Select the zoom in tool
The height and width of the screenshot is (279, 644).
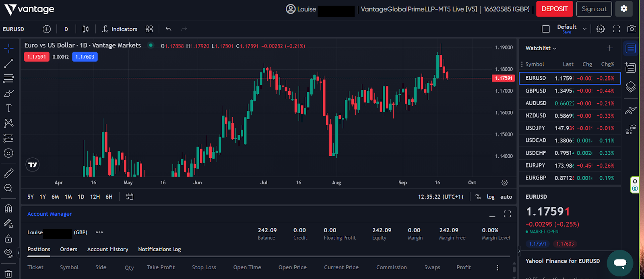pos(8,188)
